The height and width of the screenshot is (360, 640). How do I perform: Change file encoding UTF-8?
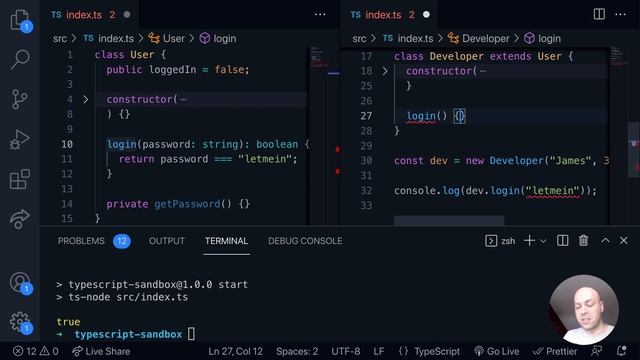[346, 351]
